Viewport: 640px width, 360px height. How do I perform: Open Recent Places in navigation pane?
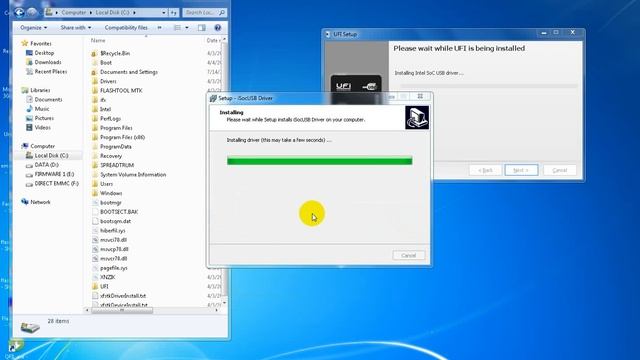pos(50,71)
